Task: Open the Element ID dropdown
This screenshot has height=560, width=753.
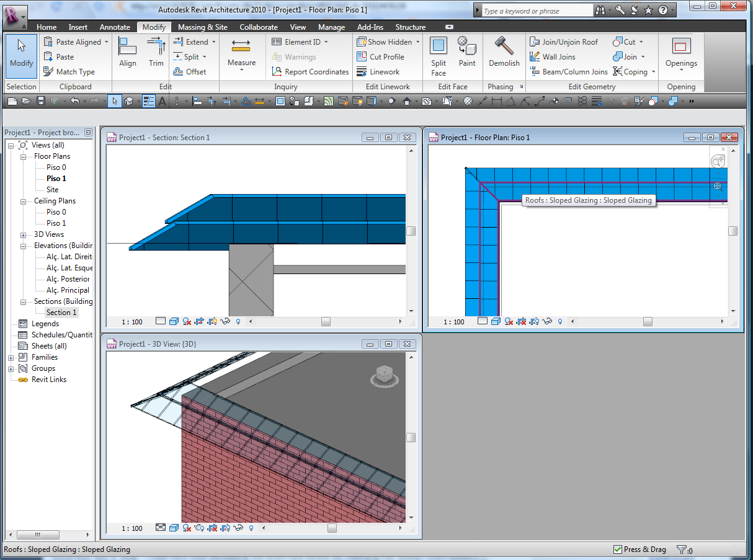Action: pos(326,42)
